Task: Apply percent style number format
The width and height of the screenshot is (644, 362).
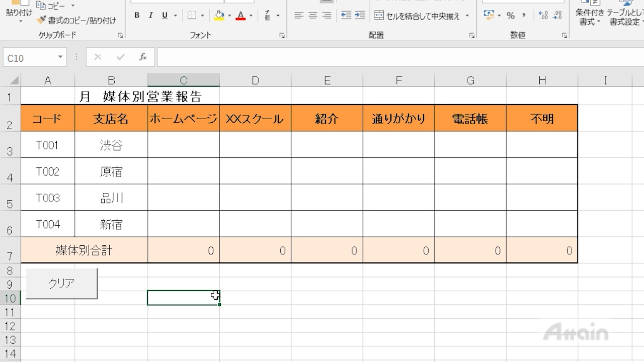Action: point(511,16)
